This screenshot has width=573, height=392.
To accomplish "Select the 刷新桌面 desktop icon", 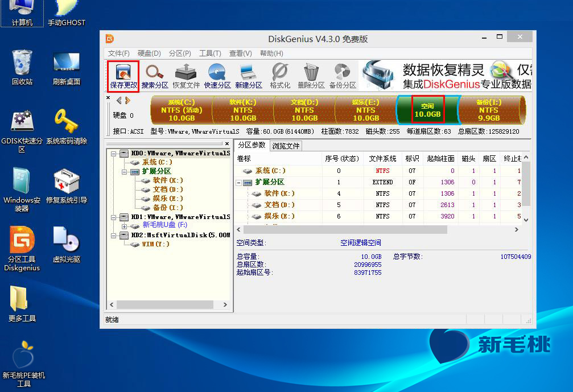I will (x=67, y=68).
